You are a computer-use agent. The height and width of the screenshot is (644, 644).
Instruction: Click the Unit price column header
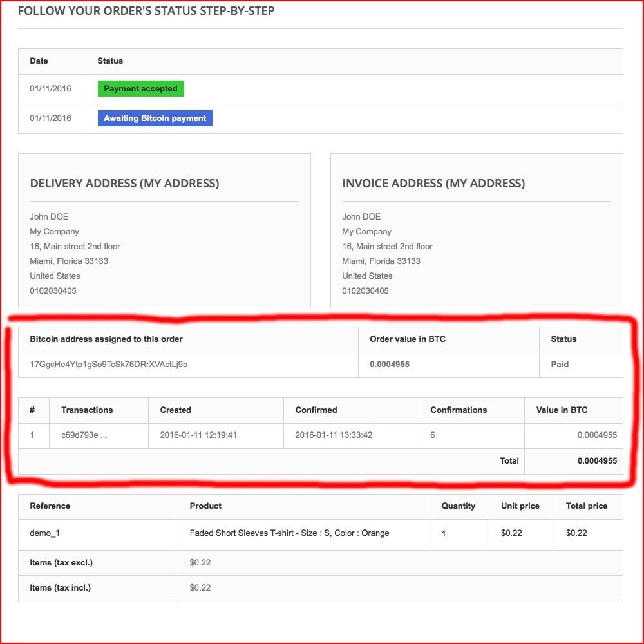(520, 506)
